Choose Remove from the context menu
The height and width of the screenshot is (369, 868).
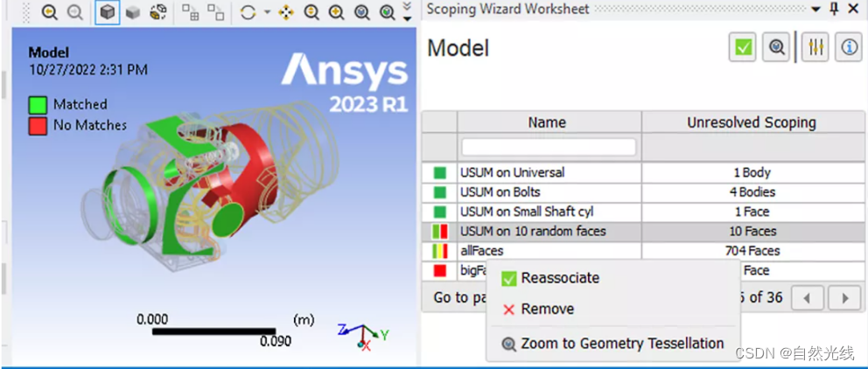612,310
